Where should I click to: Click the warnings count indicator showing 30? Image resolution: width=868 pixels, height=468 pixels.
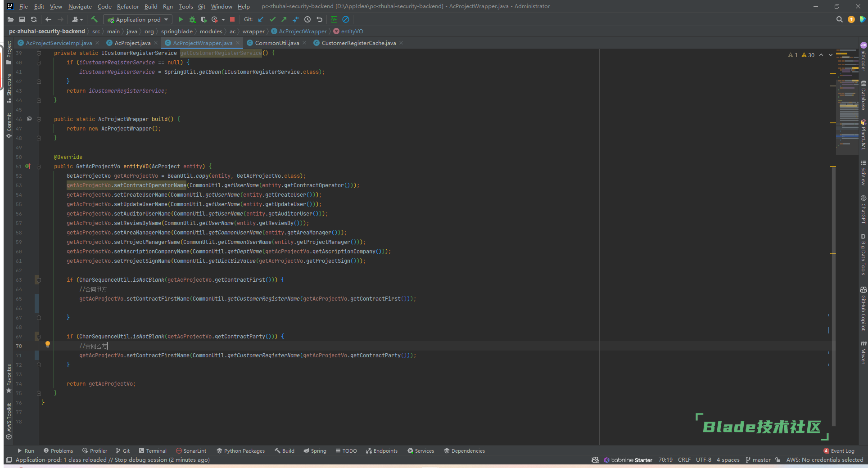(x=808, y=55)
